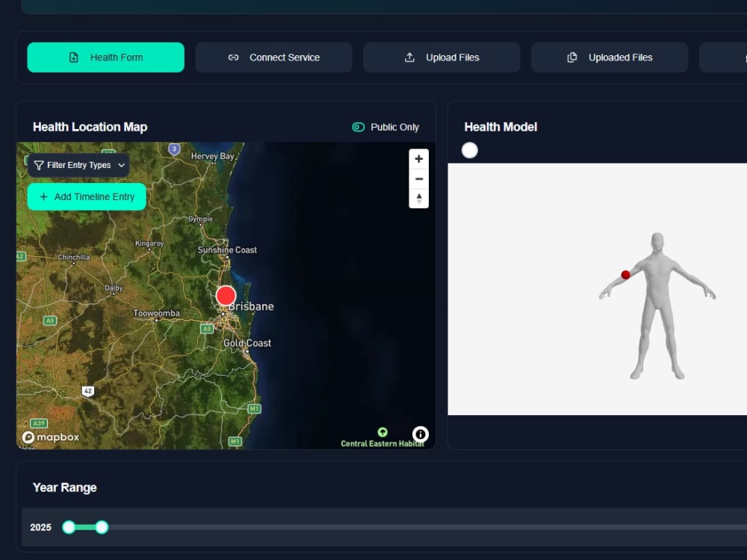Click the 2025 year label
The width and height of the screenshot is (747, 560).
pos(40,527)
